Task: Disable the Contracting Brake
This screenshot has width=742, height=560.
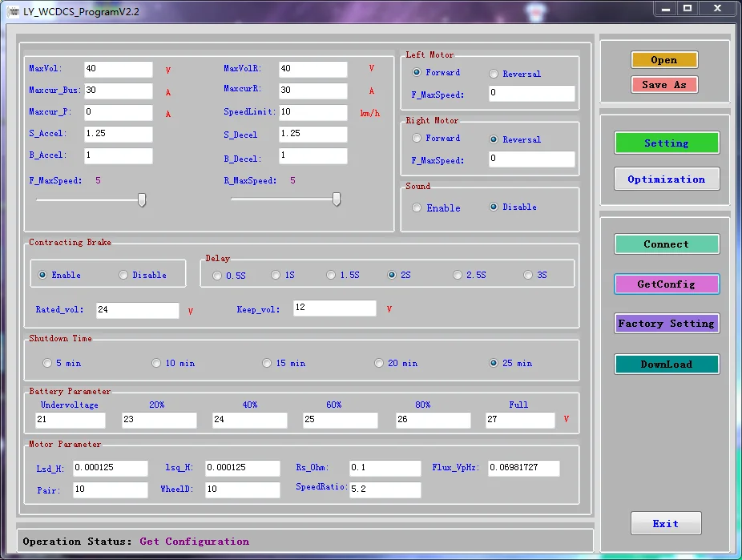Action: pyautogui.click(x=123, y=276)
